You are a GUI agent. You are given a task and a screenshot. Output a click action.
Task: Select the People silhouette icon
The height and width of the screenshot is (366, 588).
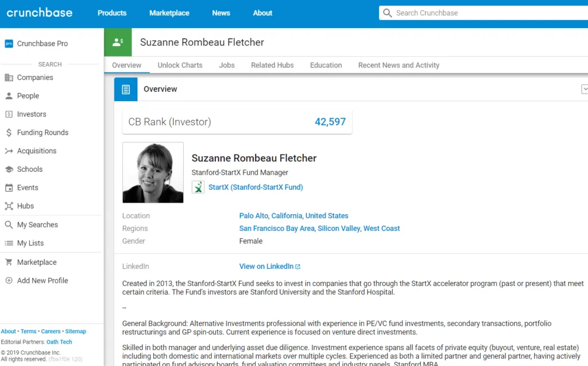pyautogui.click(x=9, y=96)
